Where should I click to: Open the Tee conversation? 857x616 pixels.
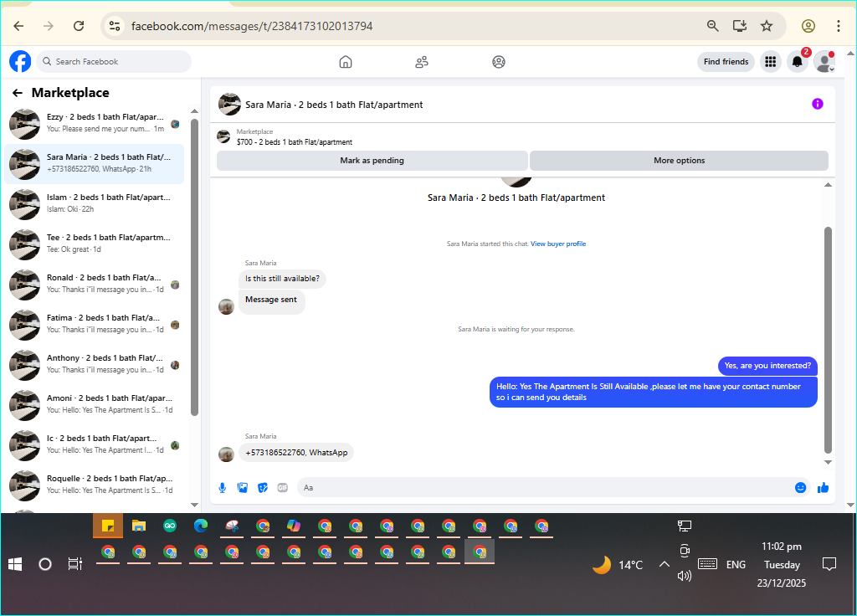click(95, 244)
